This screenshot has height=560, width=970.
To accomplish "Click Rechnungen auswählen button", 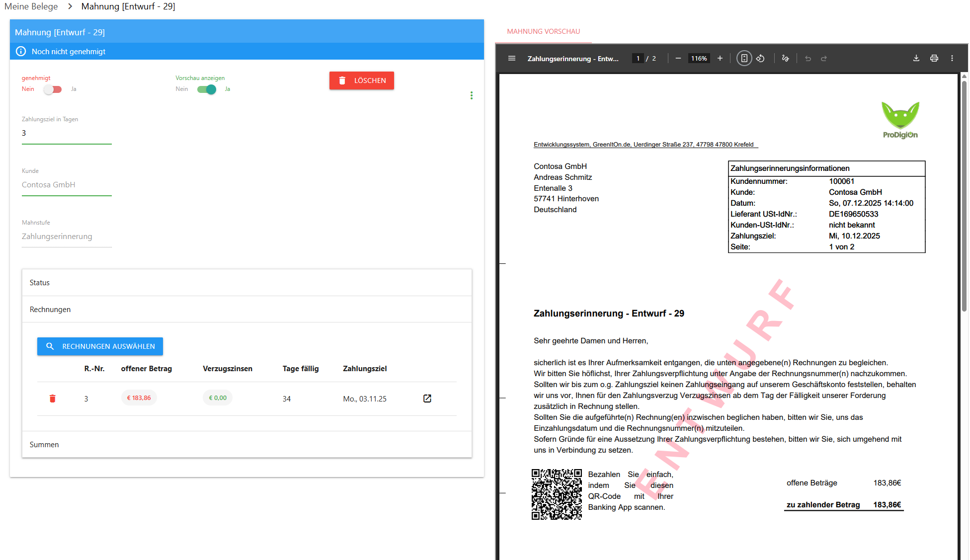I will point(100,346).
